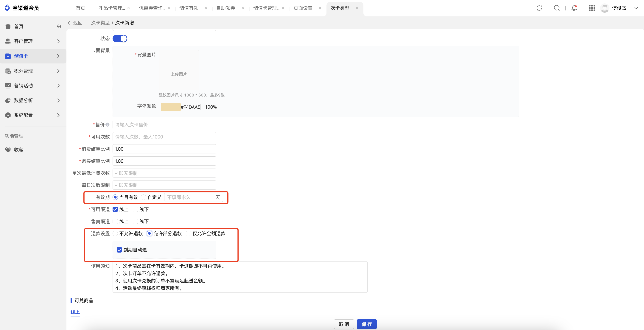Open the search magnifier icon
Viewport: 644px width, 330px height.
click(557, 8)
